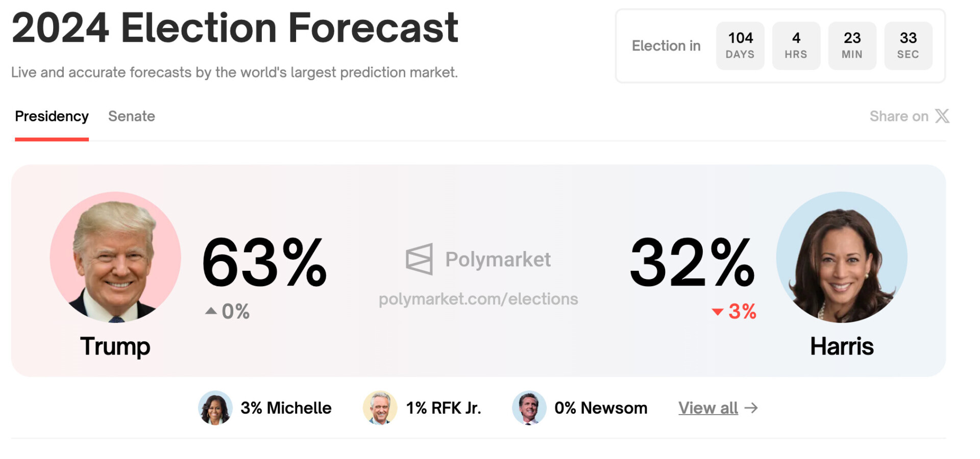Click the 63% forecast figure
Image resolution: width=980 pixels, height=459 pixels.
pos(264,263)
